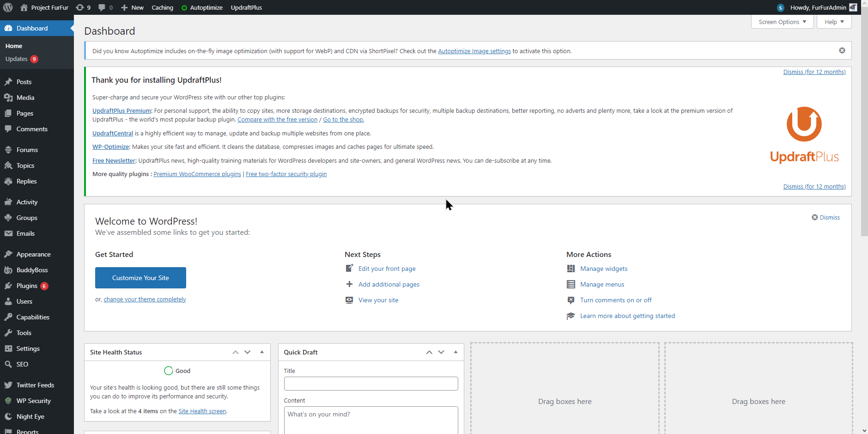Viewport: 868px width, 434px height.
Task: Move Site Health Status box up
Action: [x=236, y=352]
